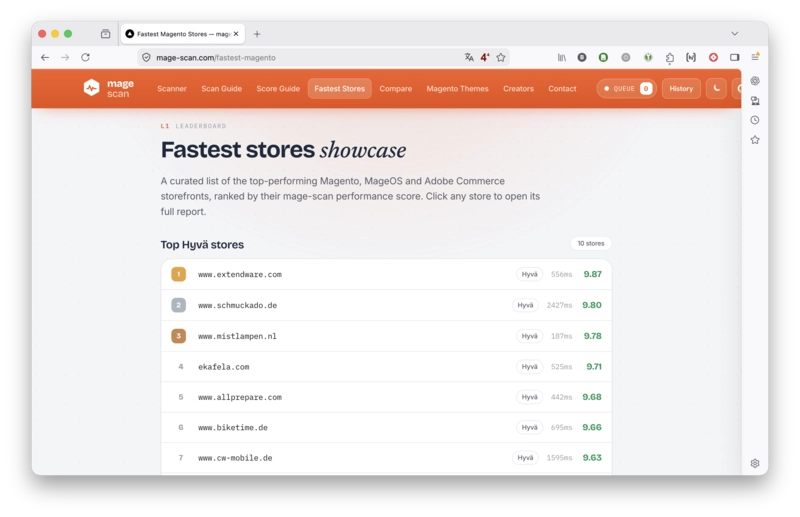Click the site security shield icon
The height and width of the screenshot is (517, 800).
point(146,57)
